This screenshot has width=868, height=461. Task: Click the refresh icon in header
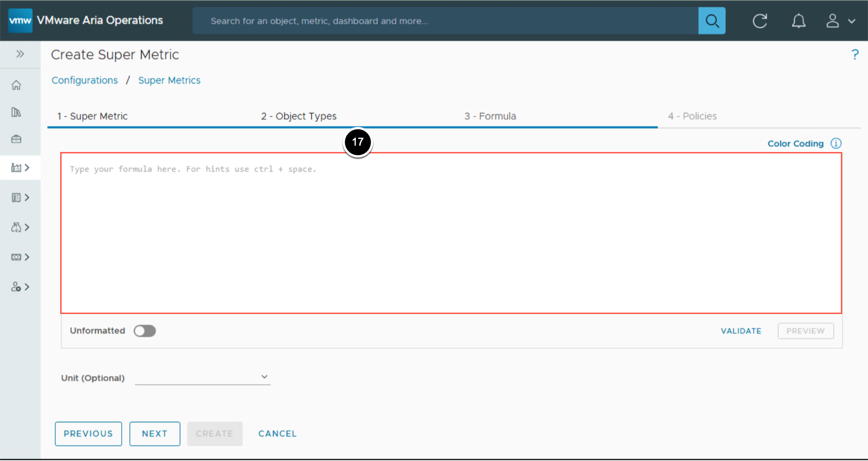click(759, 21)
